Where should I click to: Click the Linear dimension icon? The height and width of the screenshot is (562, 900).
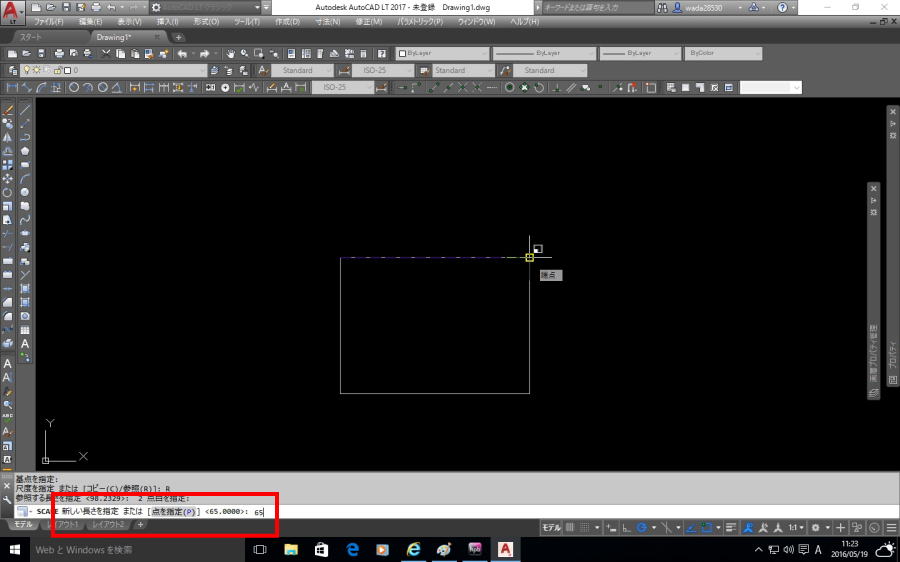(12, 87)
